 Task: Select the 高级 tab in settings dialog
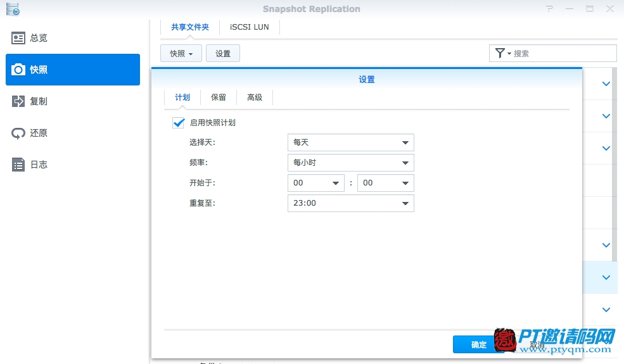tap(255, 97)
